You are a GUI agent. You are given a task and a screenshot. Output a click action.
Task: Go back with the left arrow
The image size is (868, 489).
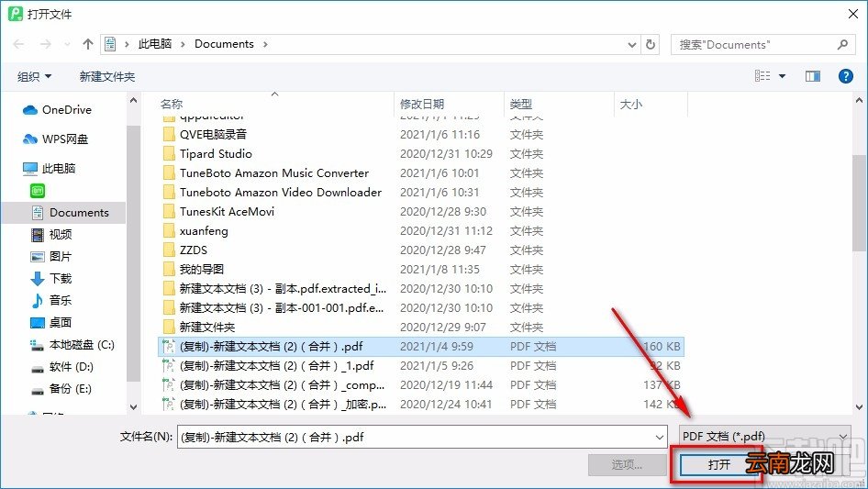coord(18,44)
